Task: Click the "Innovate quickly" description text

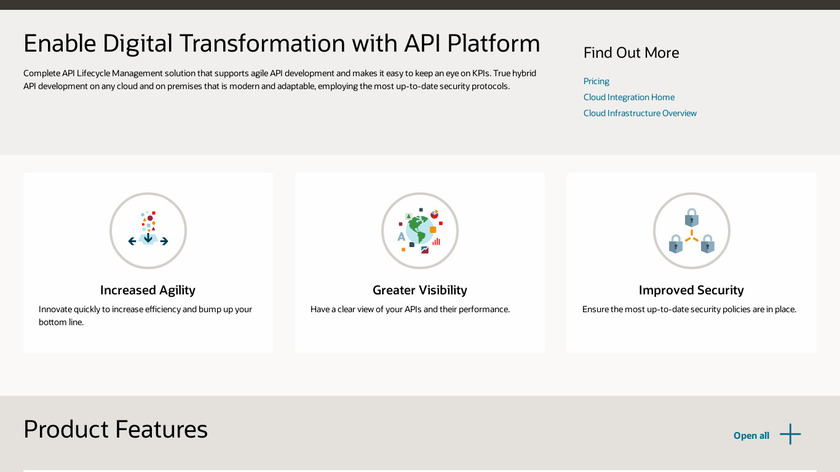Action: (x=145, y=315)
